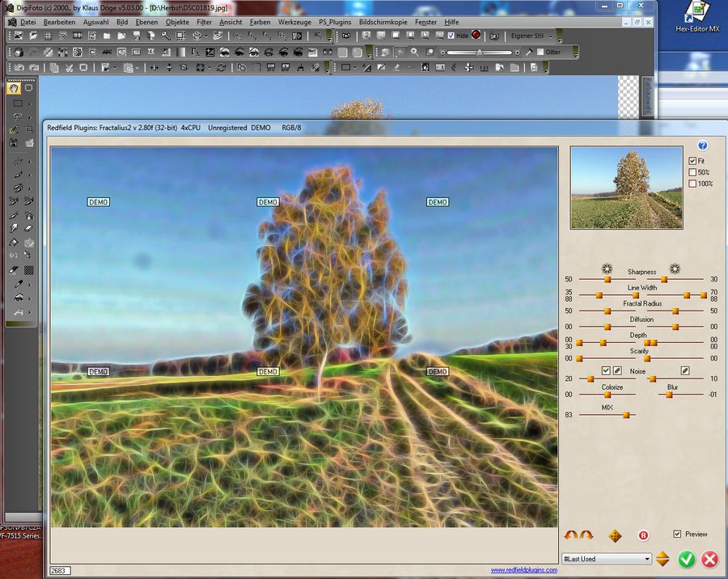Toggle the Hide checkbox in the toolbar
Screen dimensions: 728x579
451,36
